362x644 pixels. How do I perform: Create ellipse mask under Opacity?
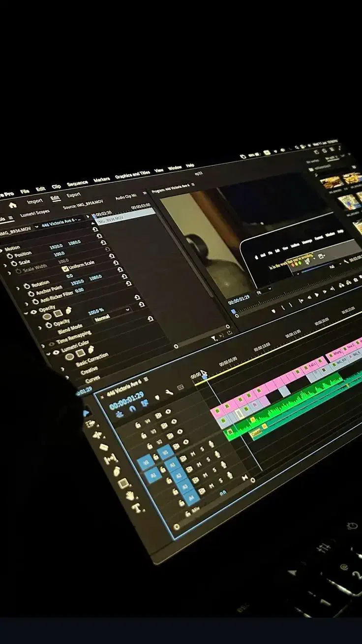pos(47,317)
